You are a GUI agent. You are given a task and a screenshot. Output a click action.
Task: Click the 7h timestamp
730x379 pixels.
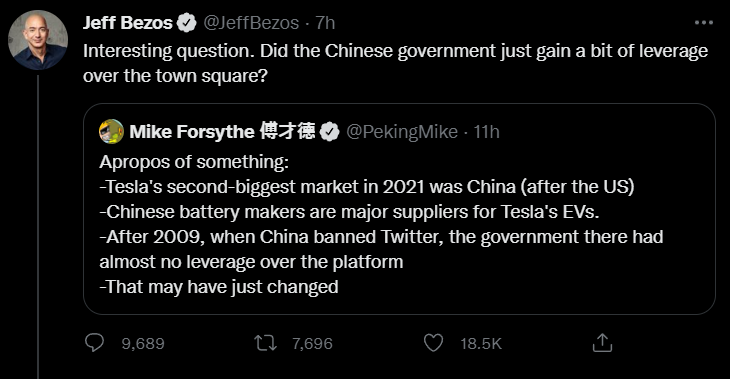325,23
